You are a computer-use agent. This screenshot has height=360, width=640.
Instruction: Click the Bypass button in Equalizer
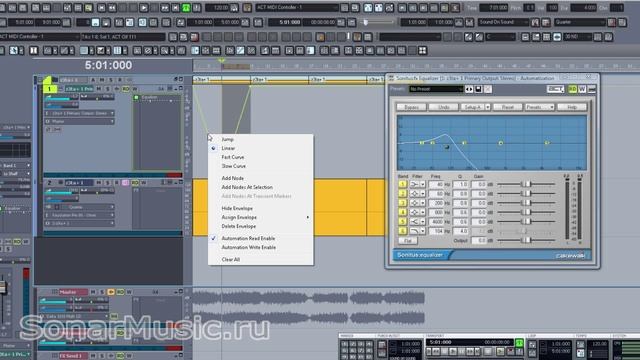tap(411, 107)
